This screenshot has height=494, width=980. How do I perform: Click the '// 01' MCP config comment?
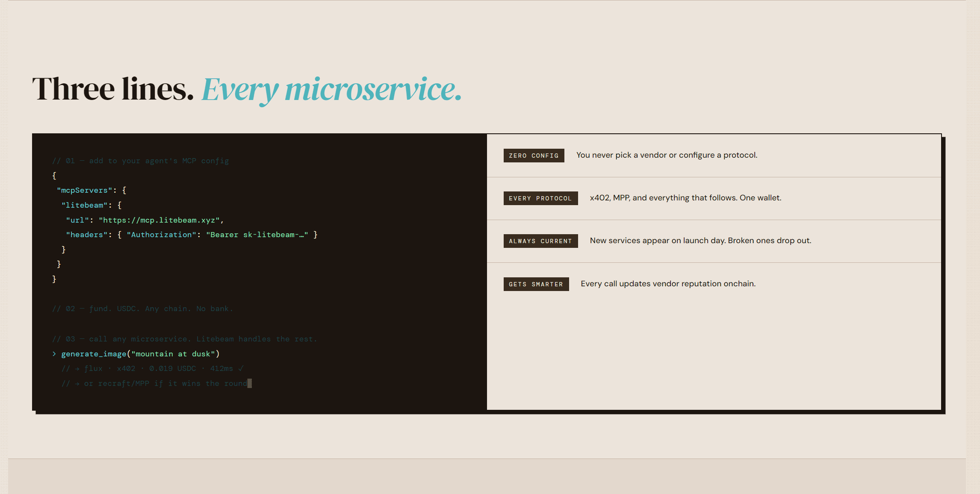[141, 161]
